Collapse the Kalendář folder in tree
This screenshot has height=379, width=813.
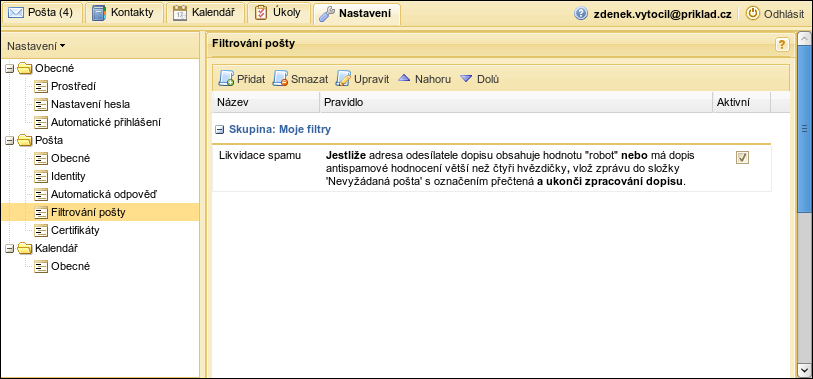9,248
